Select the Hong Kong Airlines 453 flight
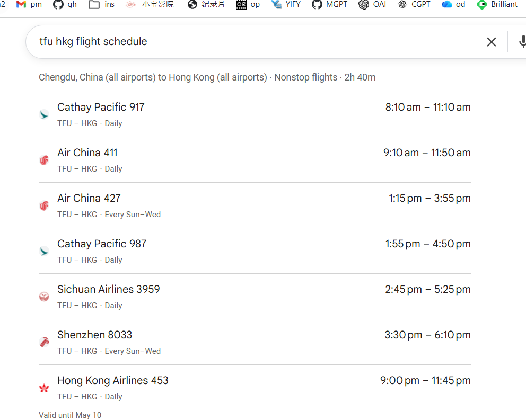The width and height of the screenshot is (526, 420). (255, 388)
